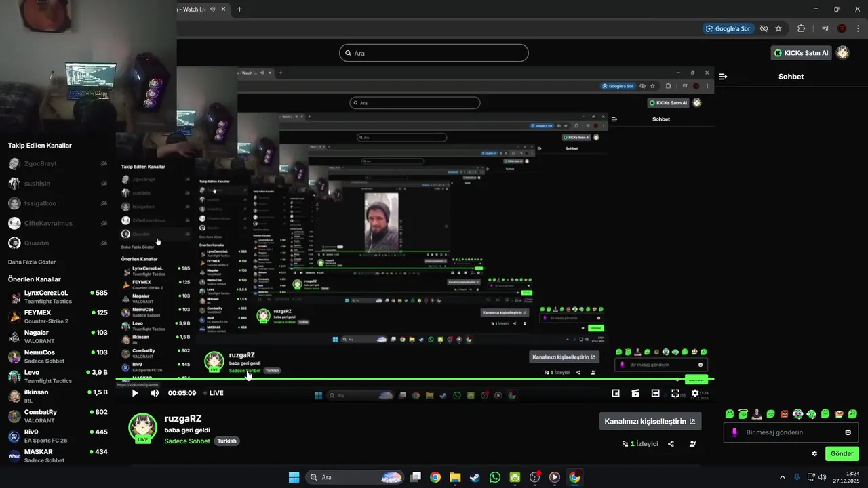Show hidden system tray icons

(782, 477)
